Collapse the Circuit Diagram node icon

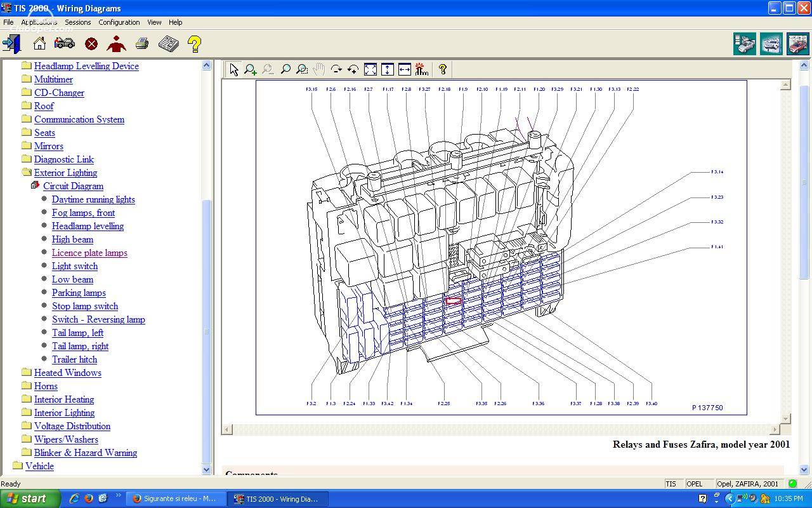(x=35, y=185)
